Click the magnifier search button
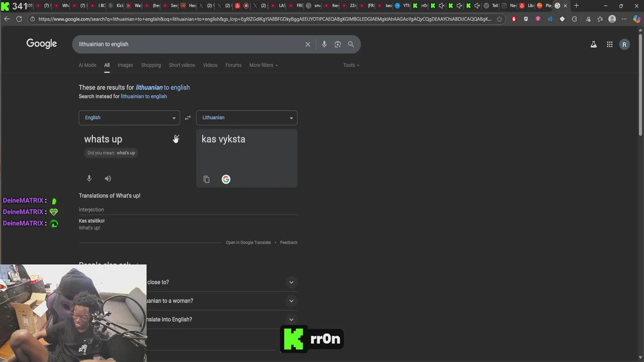The image size is (644, 362). click(x=351, y=44)
